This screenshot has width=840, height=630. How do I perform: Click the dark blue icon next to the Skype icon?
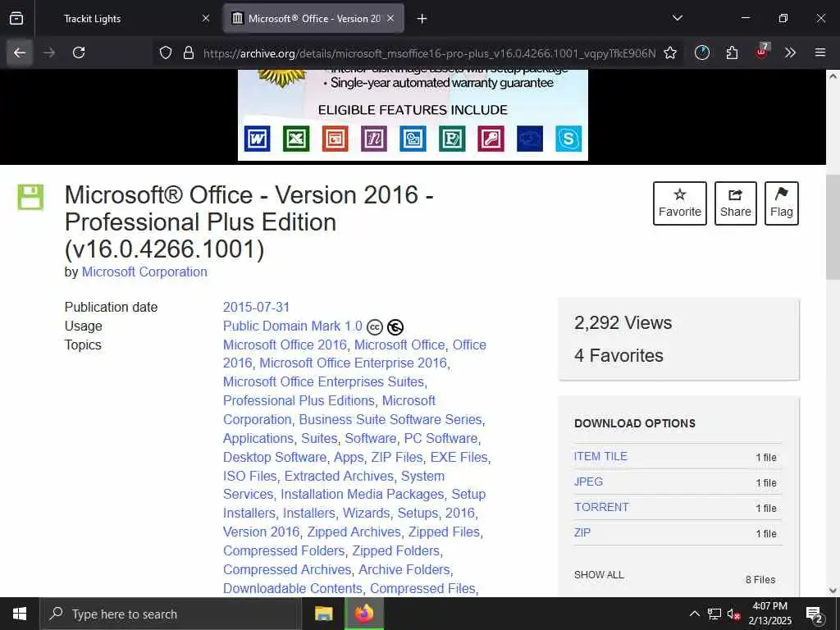(530, 139)
